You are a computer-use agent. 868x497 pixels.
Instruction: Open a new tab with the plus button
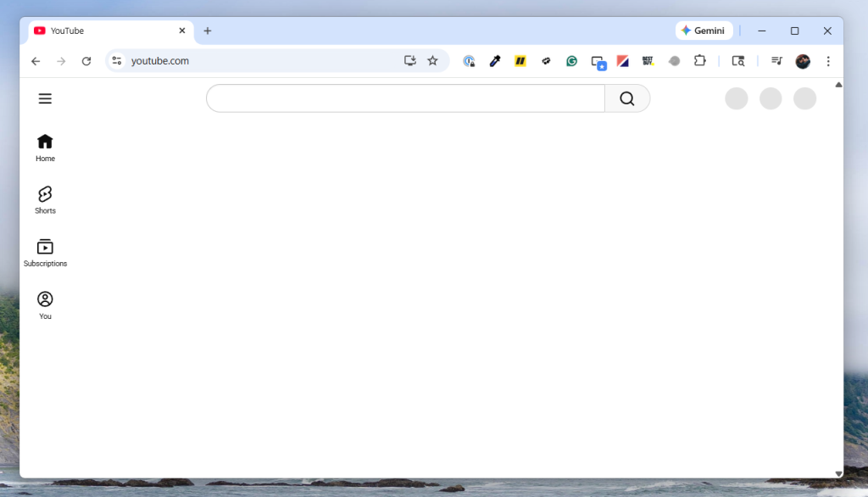pos(208,31)
